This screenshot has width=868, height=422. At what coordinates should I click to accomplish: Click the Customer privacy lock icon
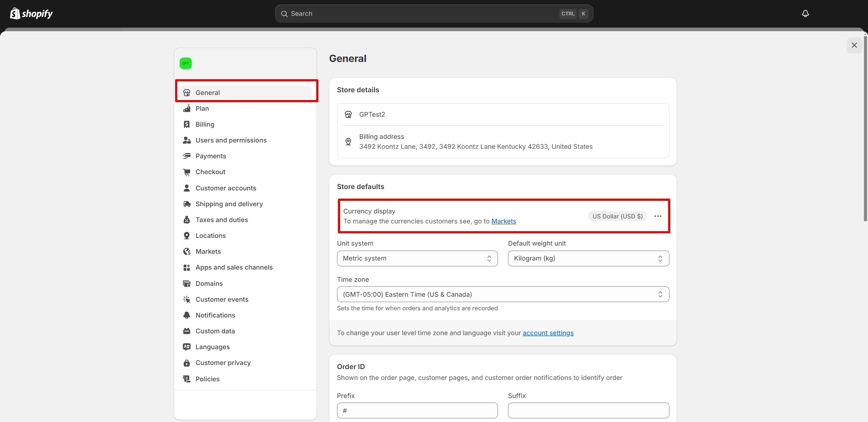point(186,363)
